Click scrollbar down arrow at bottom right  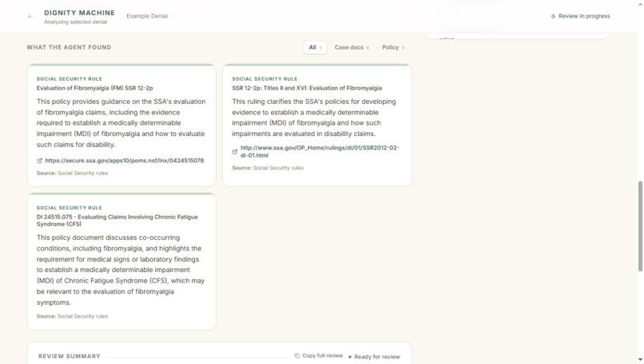(640, 360)
